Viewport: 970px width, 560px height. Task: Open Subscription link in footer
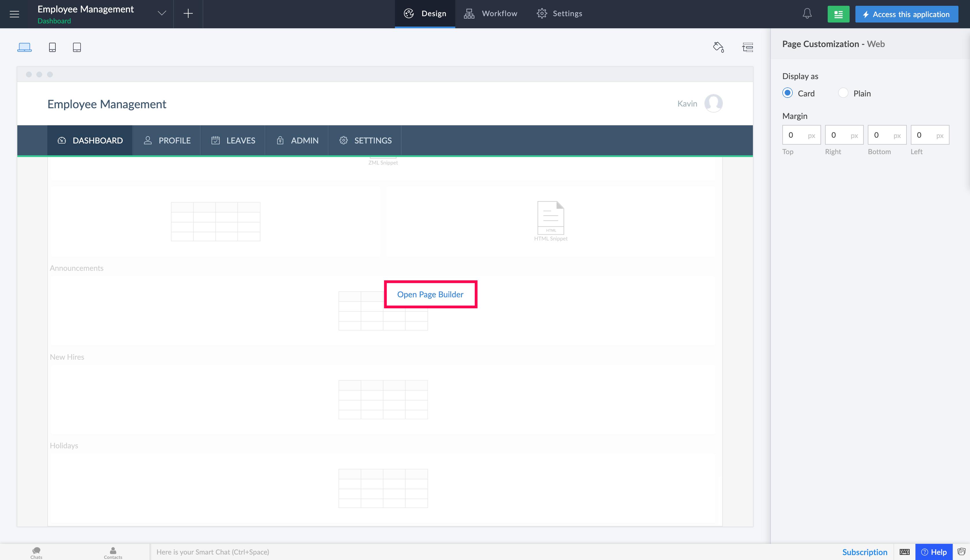click(x=864, y=552)
